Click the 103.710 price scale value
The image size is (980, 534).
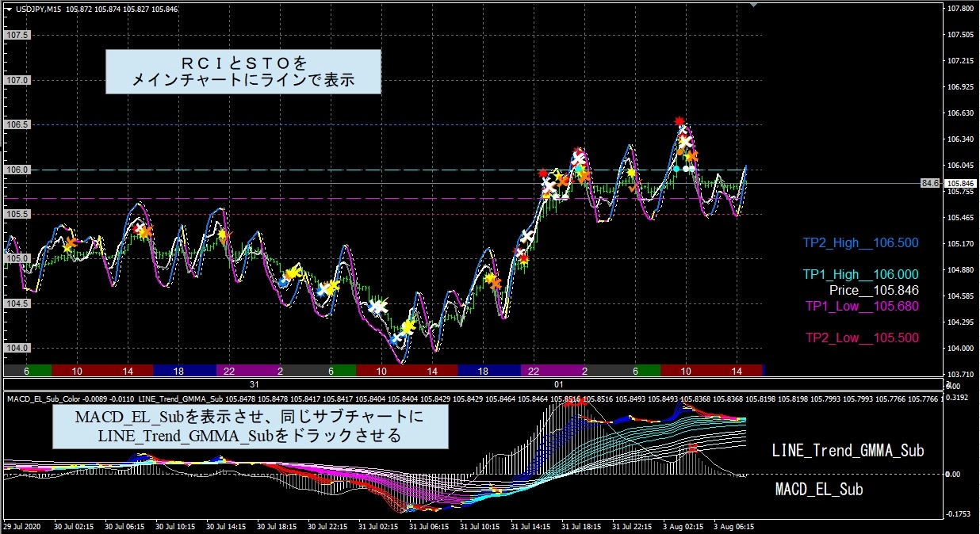pyautogui.click(x=960, y=374)
